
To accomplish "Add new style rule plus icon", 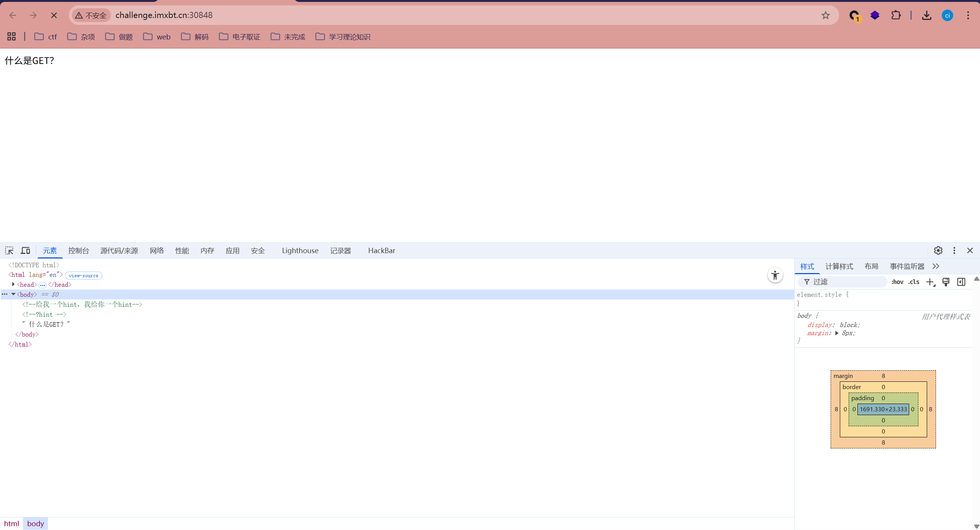I will click(x=930, y=282).
